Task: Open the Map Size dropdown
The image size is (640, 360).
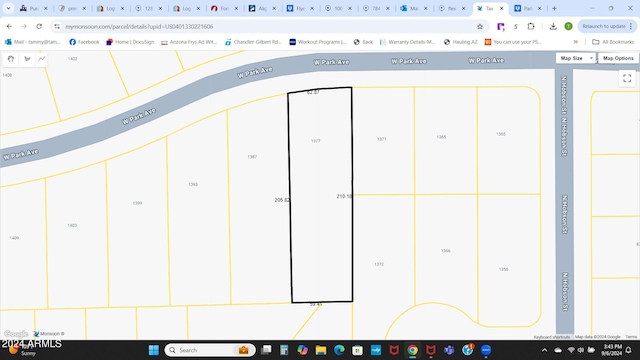Action: coord(576,58)
